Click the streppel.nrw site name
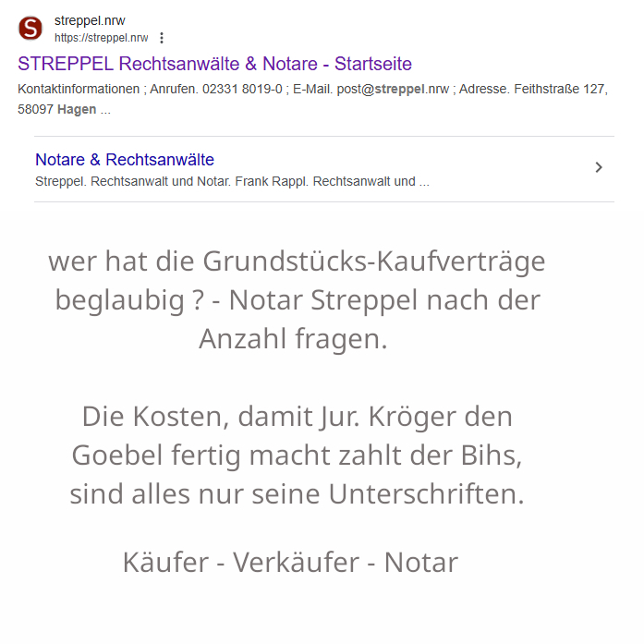 [x=90, y=20]
